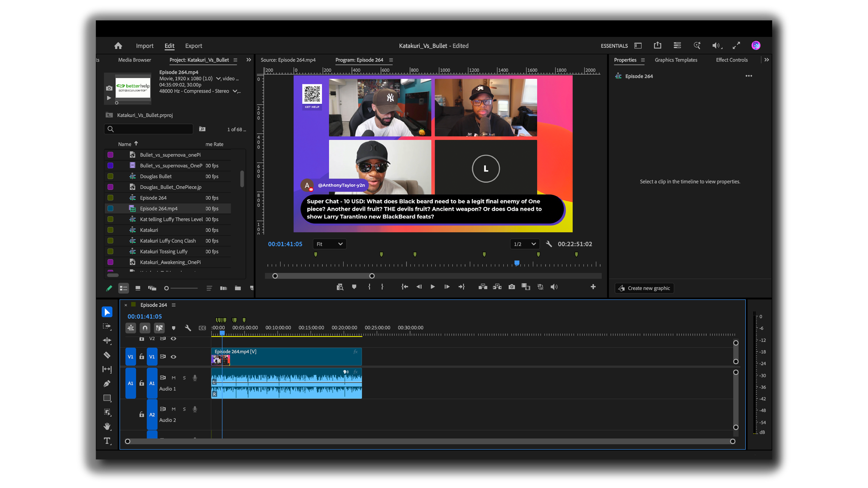Select the Ripple Edit tool
Screen dimensions: 868x488
click(x=107, y=340)
